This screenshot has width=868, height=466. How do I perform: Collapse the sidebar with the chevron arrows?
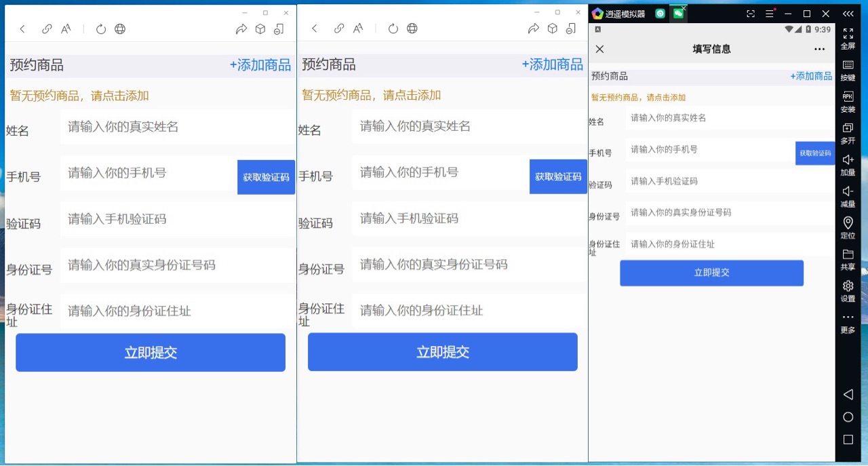[x=848, y=13]
